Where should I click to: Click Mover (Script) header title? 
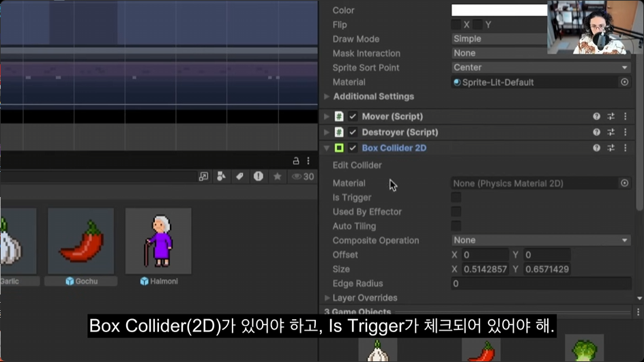392,117
